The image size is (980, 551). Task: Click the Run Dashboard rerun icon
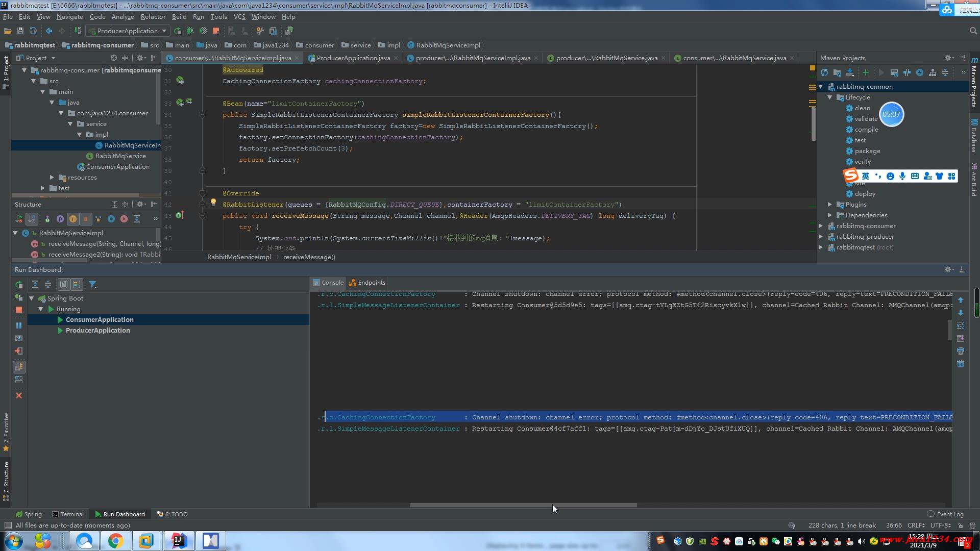coord(19,285)
